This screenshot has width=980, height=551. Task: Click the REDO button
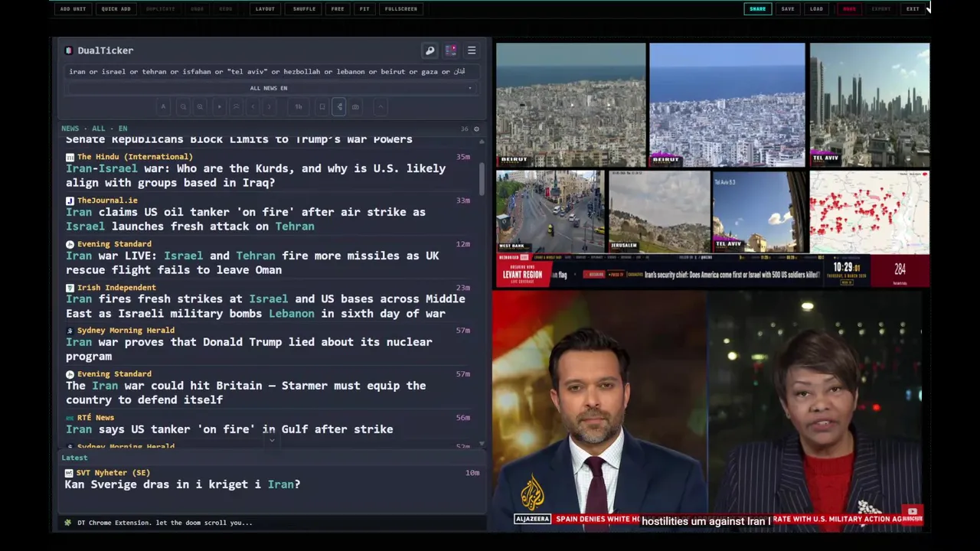pyautogui.click(x=226, y=9)
